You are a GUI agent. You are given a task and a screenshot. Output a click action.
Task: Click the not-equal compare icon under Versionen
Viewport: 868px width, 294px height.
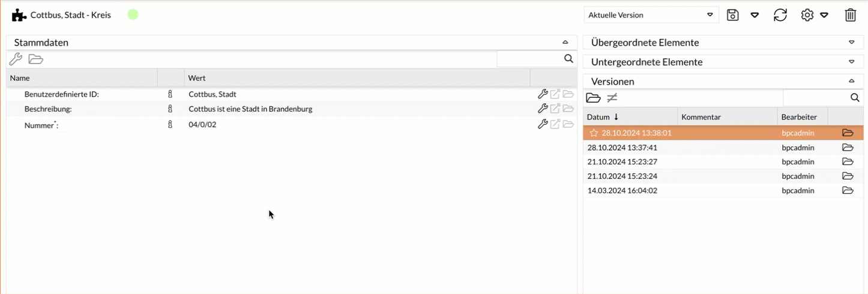612,98
